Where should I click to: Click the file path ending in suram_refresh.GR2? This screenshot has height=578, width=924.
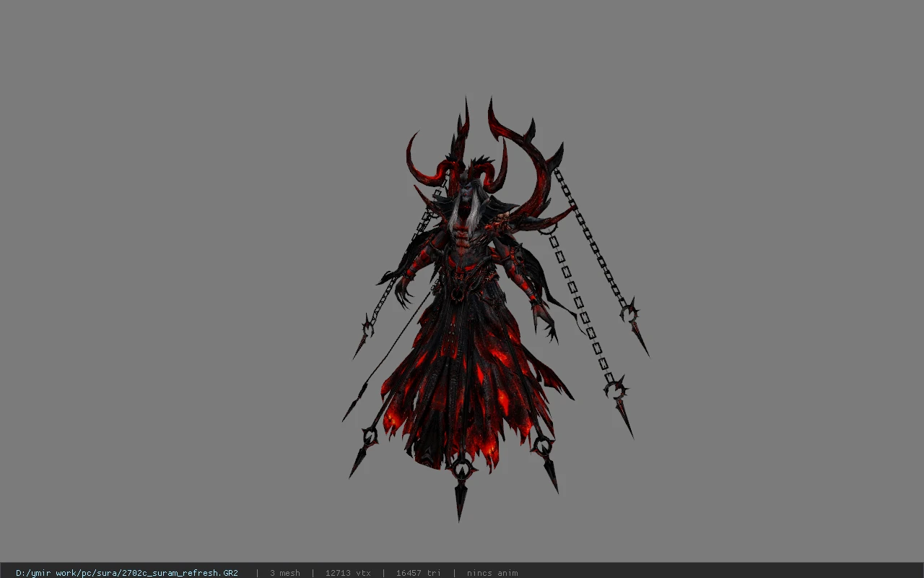point(127,573)
